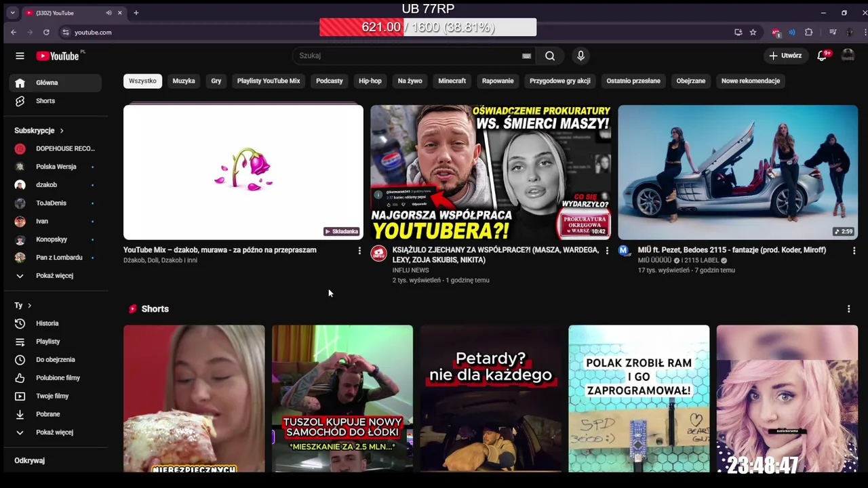868x488 pixels.
Task: Open Playlisty in the sidebar
Action: pos(56,342)
